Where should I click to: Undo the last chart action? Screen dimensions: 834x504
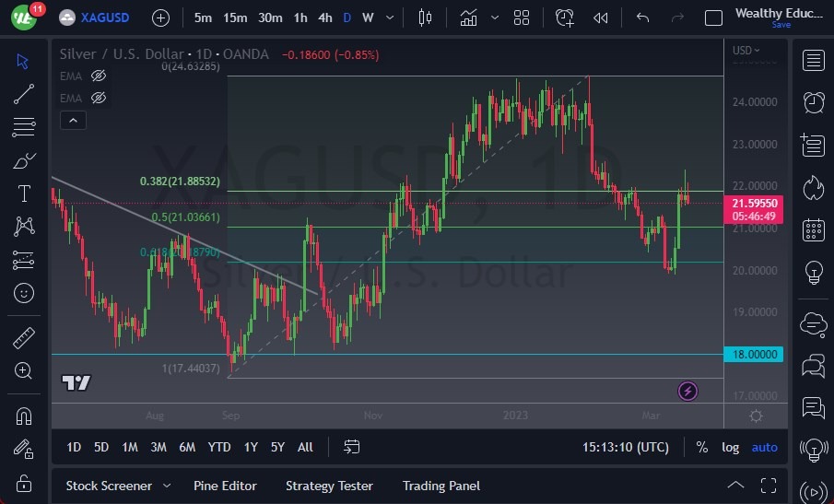pyautogui.click(x=642, y=18)
